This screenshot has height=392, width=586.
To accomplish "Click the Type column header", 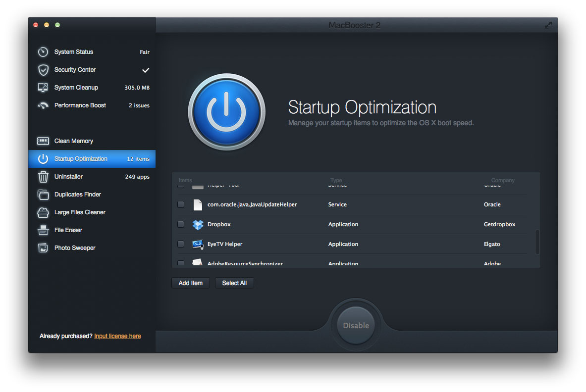I will point(336,180).
